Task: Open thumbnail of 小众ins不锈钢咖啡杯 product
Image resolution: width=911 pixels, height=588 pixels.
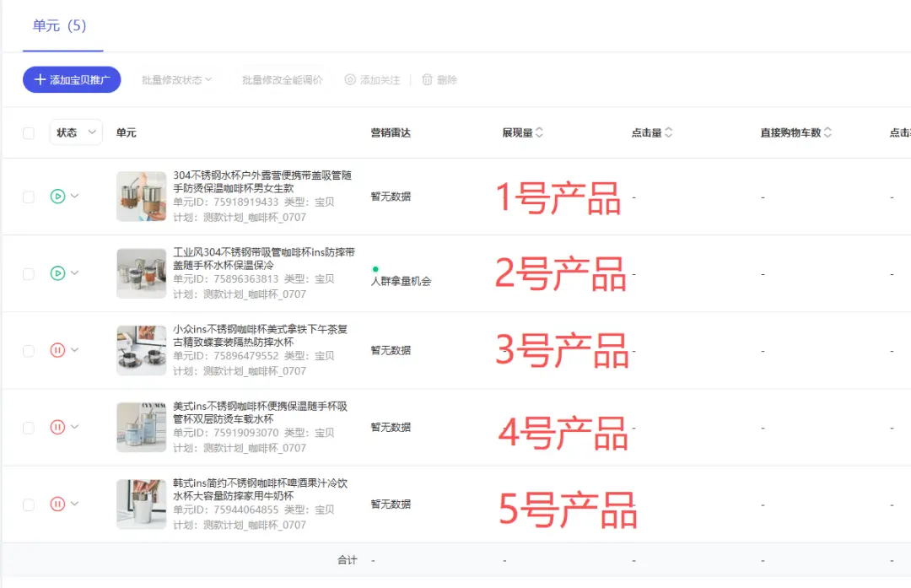Action: [x=141, y=350]
